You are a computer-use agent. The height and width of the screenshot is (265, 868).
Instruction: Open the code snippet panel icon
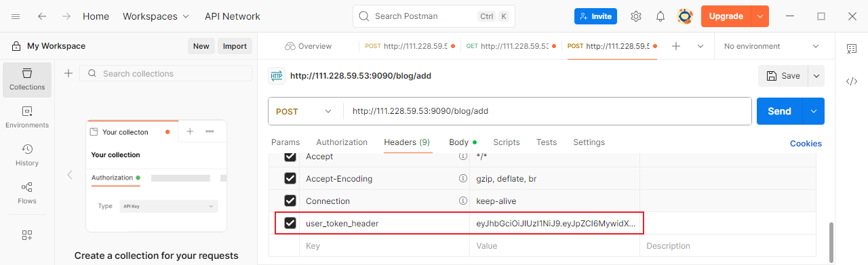(852, 81)
